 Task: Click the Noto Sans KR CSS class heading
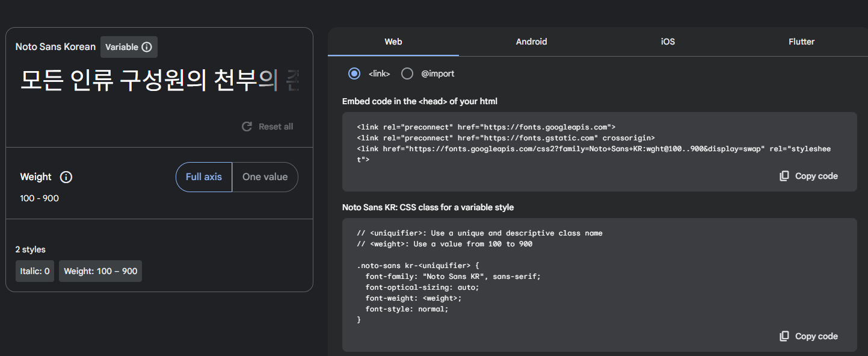428,207
